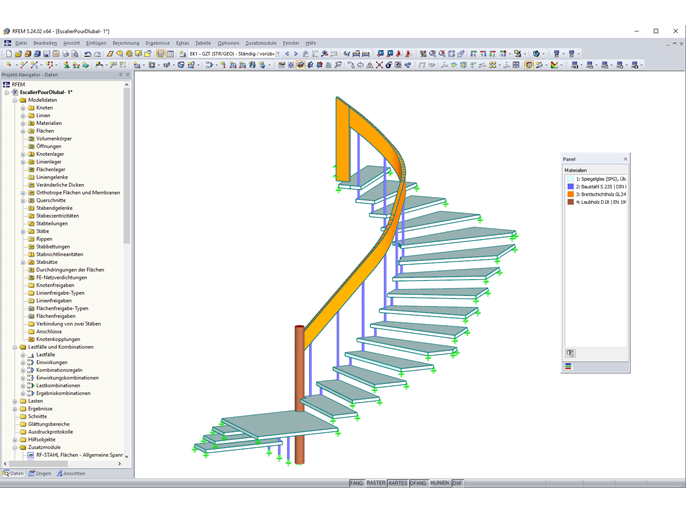686x514 pixels.
Task: Toggle the table view toolbar icon
Action: click(x=170, y=54)
